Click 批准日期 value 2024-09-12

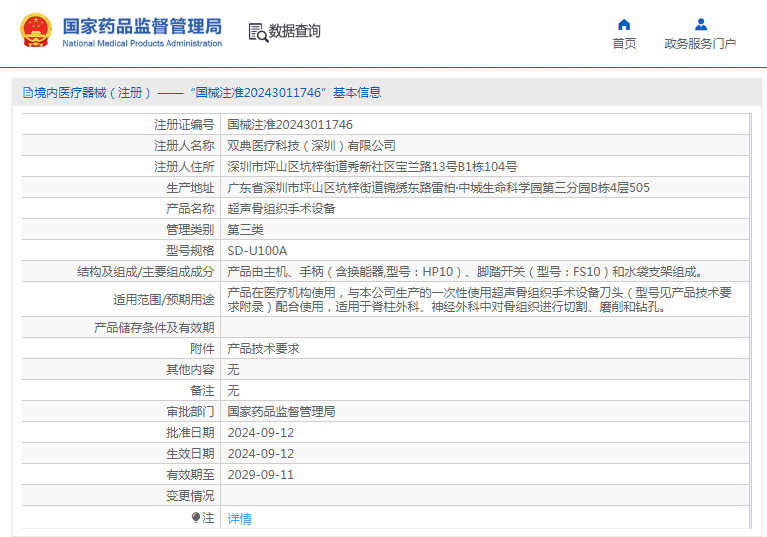pos(261,433)
